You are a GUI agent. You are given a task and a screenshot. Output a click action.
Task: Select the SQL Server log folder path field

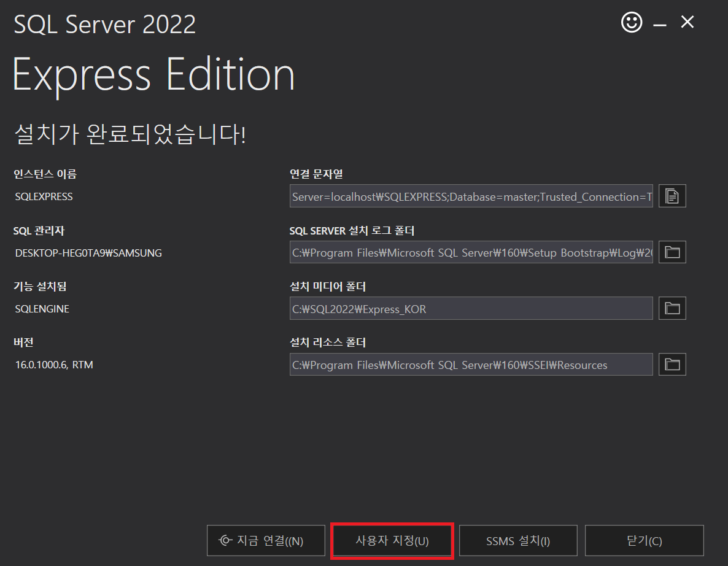click(471, 252)
